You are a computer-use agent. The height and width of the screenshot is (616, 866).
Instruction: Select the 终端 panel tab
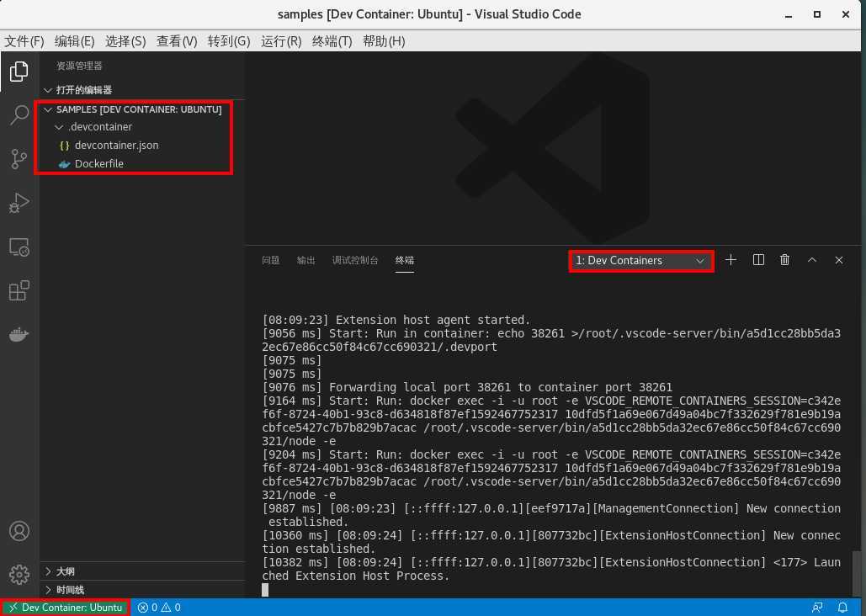click(x=404, y=260)
